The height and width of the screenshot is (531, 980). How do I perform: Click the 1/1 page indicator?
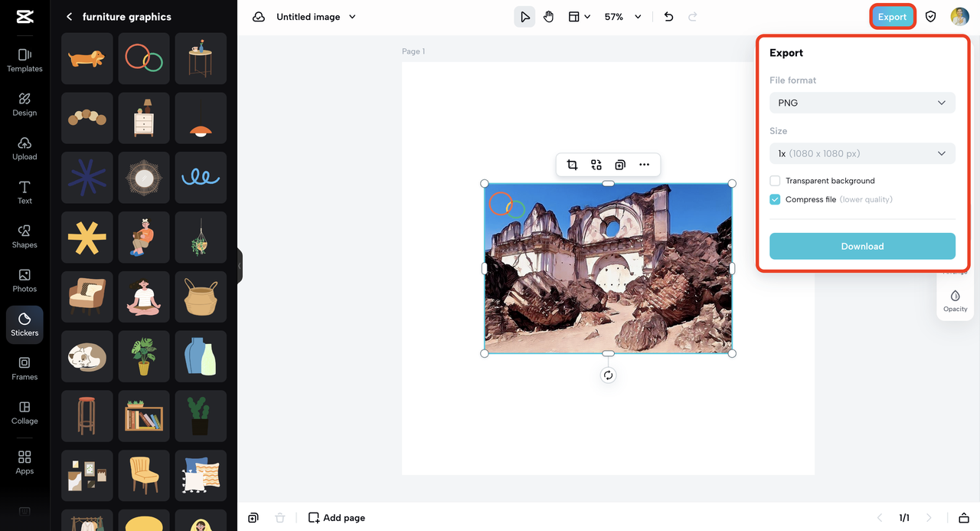coord(904,518)
